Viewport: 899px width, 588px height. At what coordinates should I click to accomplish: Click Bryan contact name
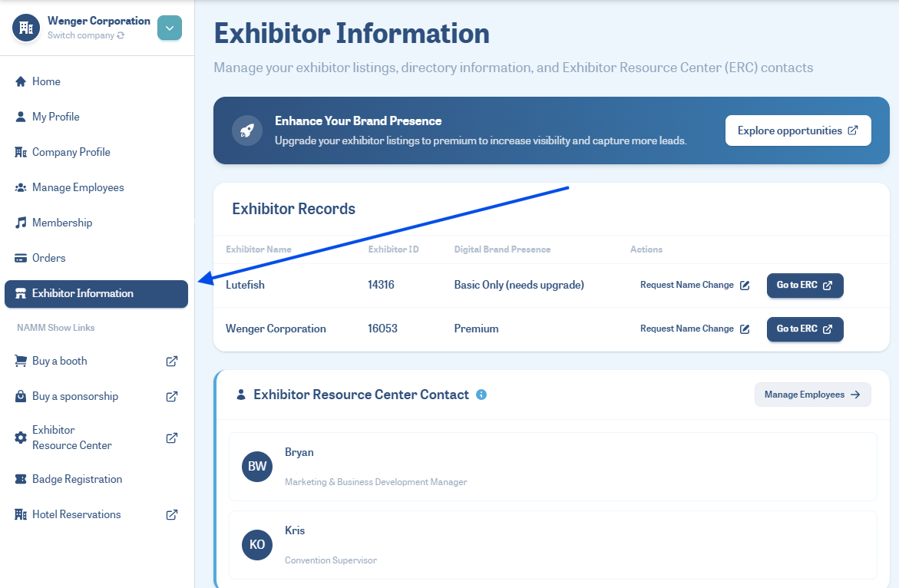[299, 452]
